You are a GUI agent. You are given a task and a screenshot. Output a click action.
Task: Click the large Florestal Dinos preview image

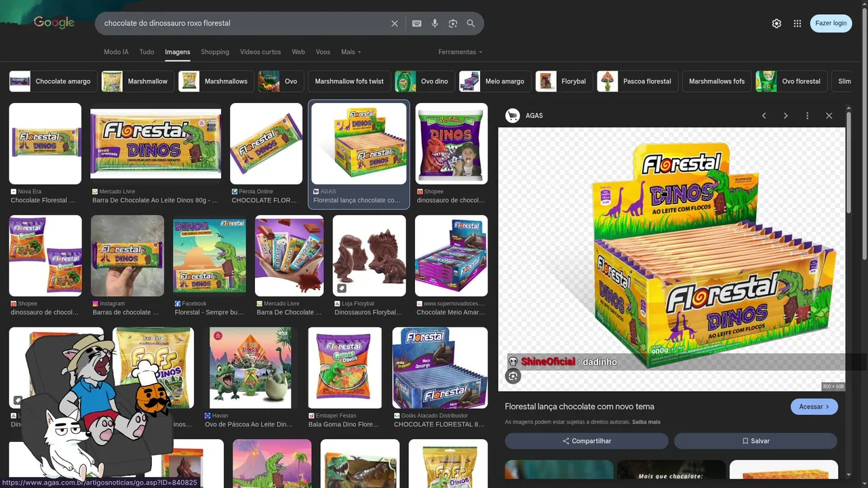click(672, 260)
